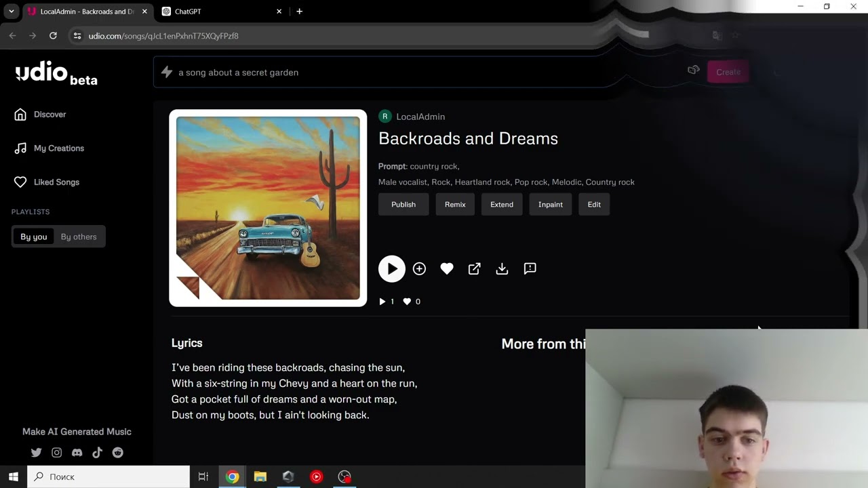
Task: Open udio Instagram page icon
Action: [x=56, y=453]
